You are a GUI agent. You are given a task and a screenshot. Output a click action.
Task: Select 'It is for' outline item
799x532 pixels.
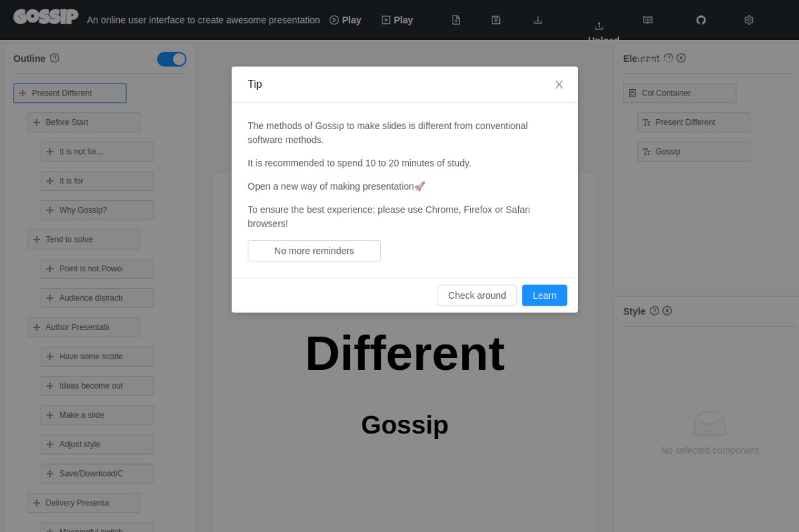point(97,181)
